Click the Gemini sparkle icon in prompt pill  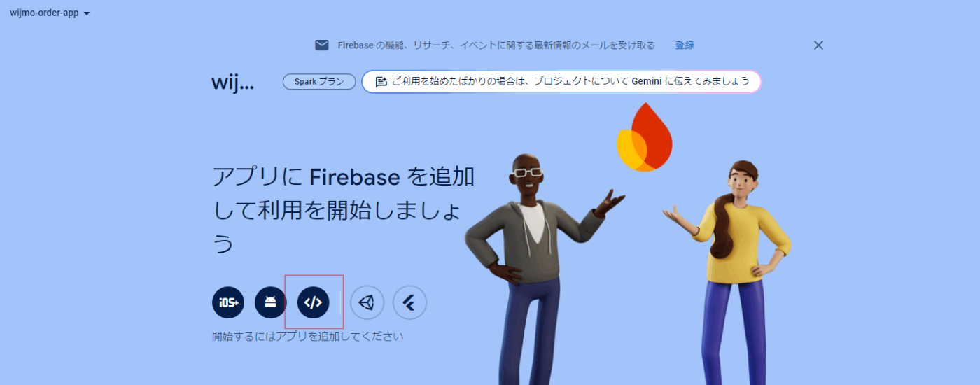381,82
